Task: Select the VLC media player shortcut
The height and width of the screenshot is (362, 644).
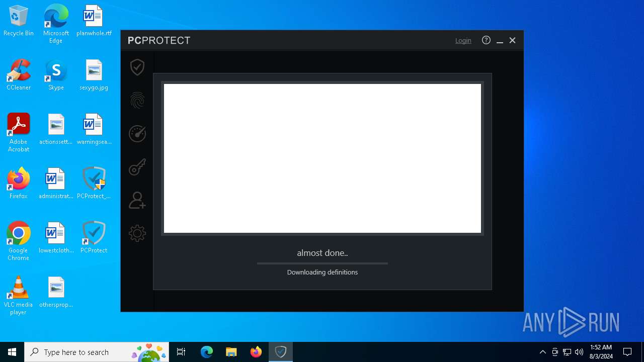Action: click(x=19, y=295)
